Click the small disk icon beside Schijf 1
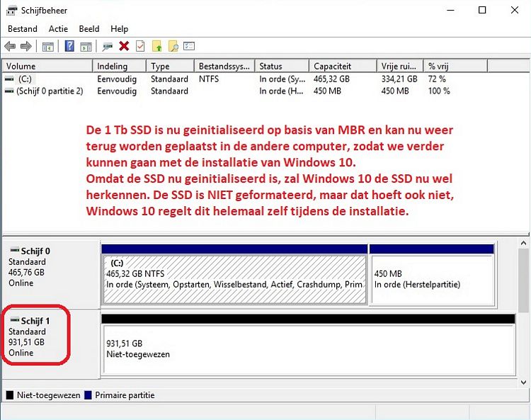Viewport: 531px width, 420px height. point(15,319)
